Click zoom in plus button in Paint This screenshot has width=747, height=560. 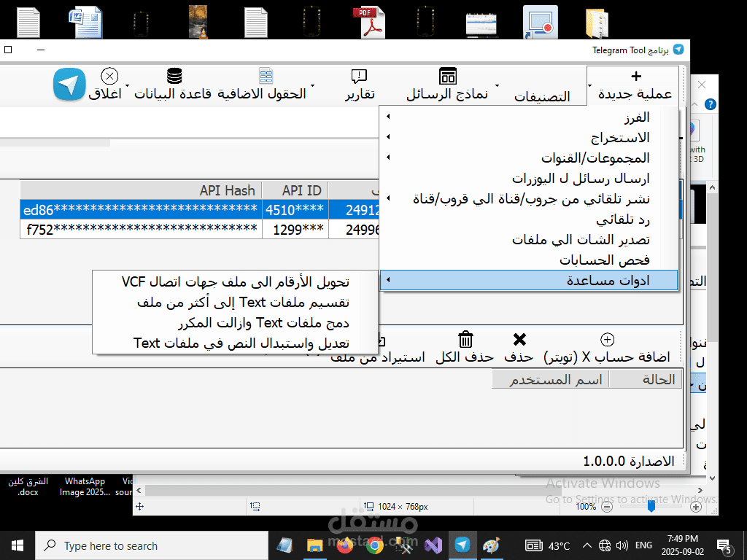click(696, 507)
